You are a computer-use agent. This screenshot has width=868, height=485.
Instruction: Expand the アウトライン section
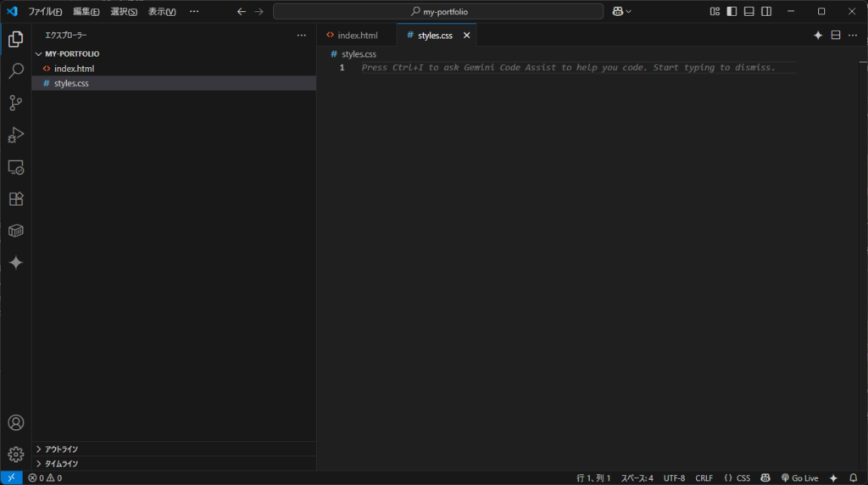tap(175, 449)
